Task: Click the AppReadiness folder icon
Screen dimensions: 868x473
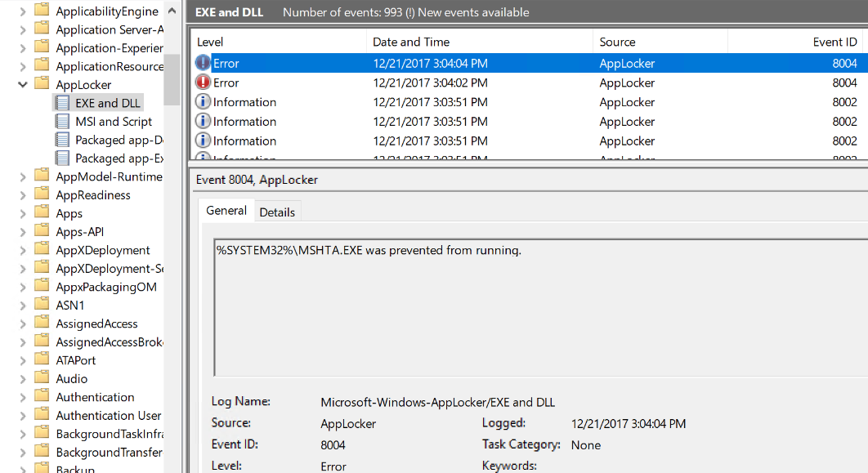Action: point(42,195)
